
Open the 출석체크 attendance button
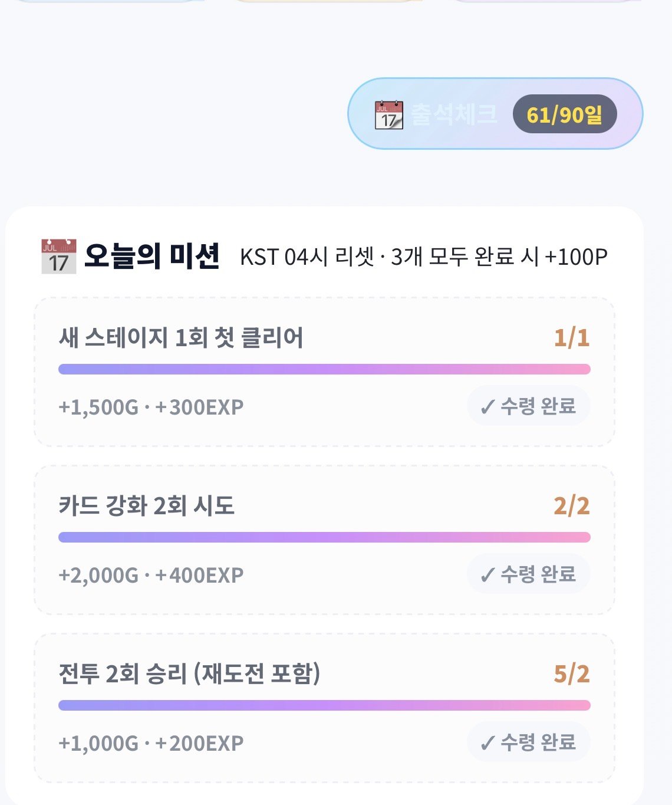[x=495, y=113]
